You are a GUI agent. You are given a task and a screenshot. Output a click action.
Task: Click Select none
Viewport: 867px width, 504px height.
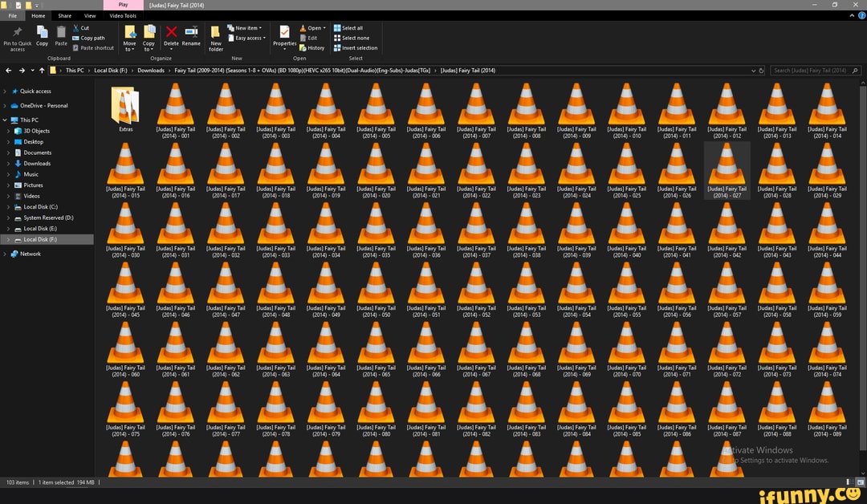352,39
